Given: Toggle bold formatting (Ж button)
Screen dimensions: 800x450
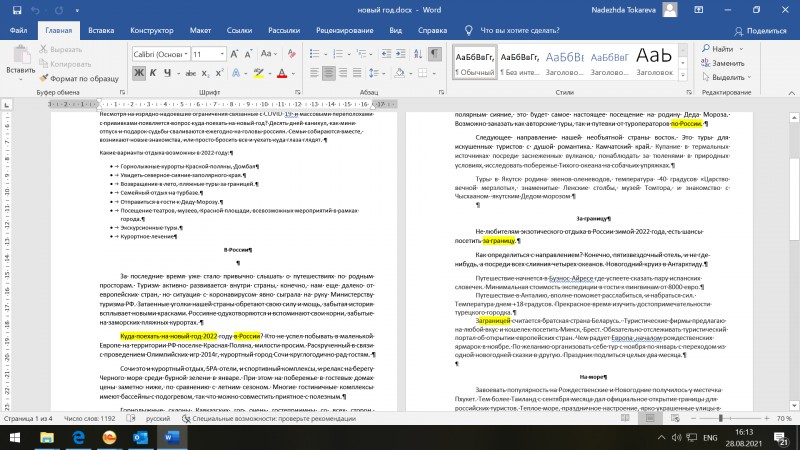Looking at the screenshot, I should (138, 73).
